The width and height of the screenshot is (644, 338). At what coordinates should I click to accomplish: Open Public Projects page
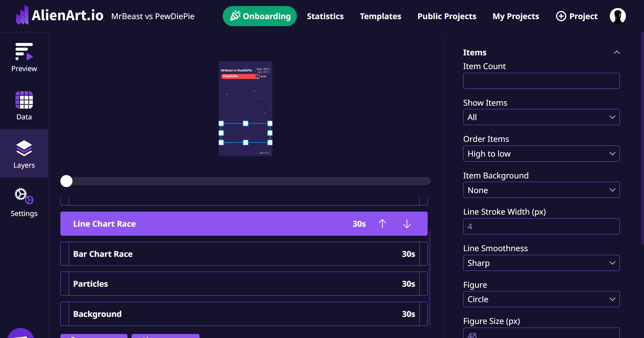tap(447, 16)
